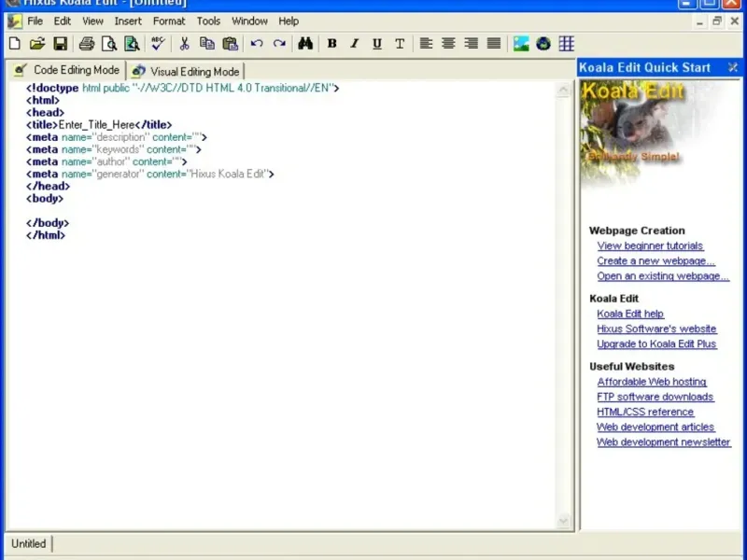Screen dimensions: 747x560
Task: Click the Cut scissors icon
Action: [x=184, y=43]
